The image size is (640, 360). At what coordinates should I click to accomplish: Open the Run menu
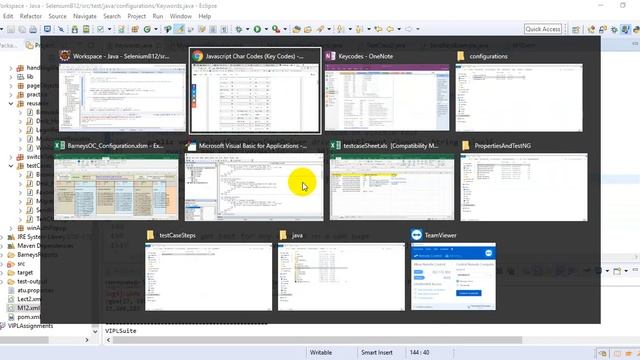[x=158, y=16]
